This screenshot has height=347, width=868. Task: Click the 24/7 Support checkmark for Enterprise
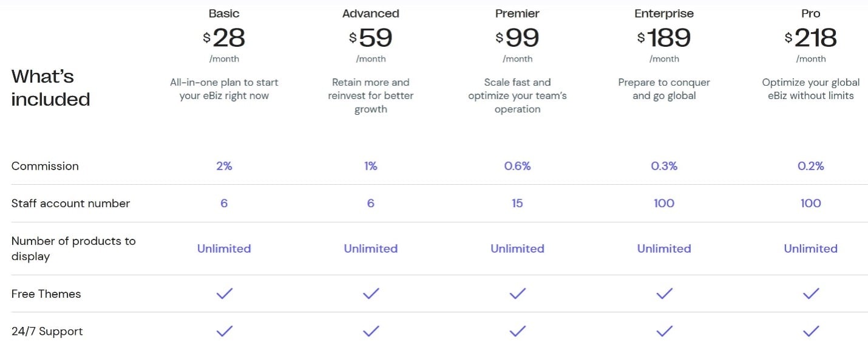point(664,331)
